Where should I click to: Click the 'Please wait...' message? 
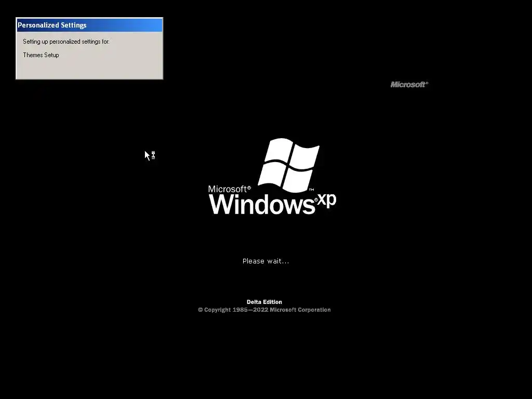[265, 261]
